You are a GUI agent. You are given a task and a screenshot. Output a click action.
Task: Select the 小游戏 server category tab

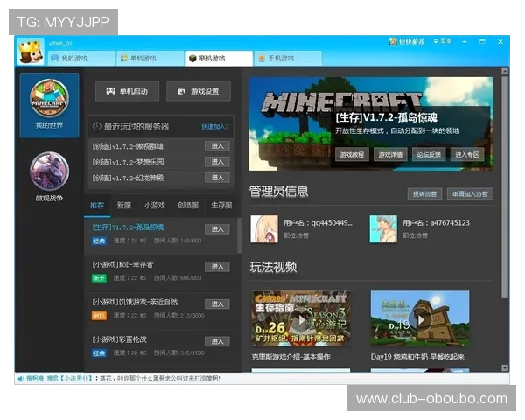(154, 205)
